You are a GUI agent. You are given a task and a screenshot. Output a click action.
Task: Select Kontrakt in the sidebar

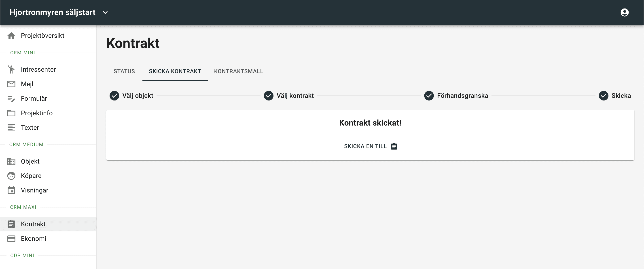tap(48, 224)
